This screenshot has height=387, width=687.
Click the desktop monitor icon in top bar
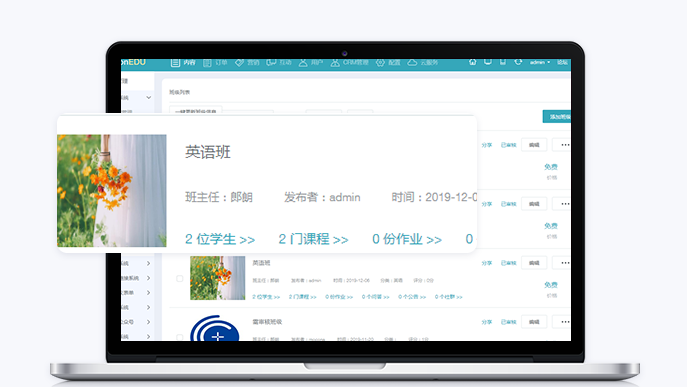coord(488,62)
